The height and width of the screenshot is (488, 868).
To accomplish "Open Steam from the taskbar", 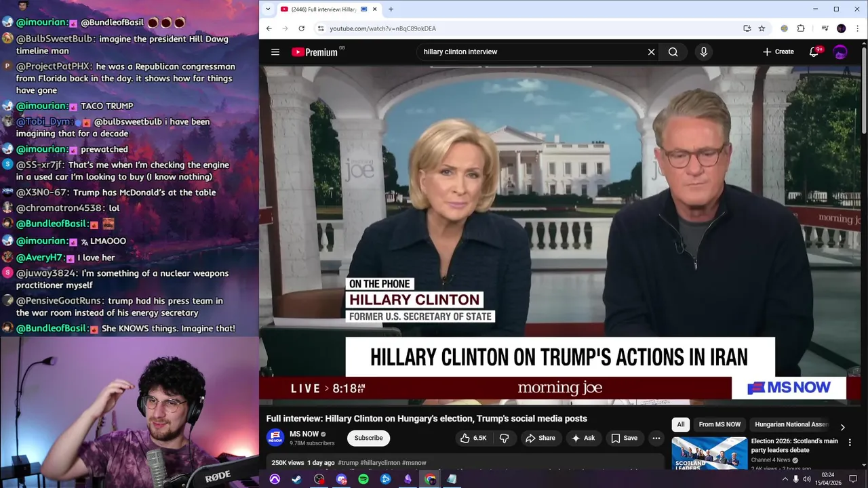I will coord(296,479).
